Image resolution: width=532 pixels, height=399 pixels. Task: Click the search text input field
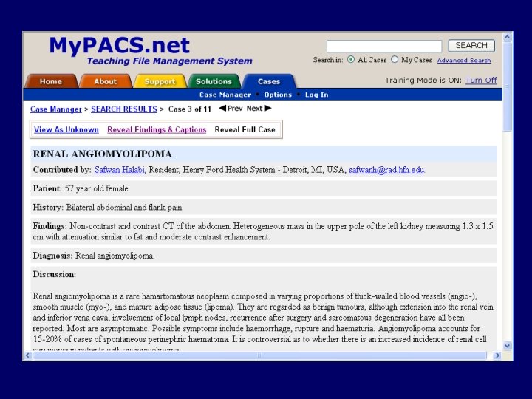click(384, 46)
